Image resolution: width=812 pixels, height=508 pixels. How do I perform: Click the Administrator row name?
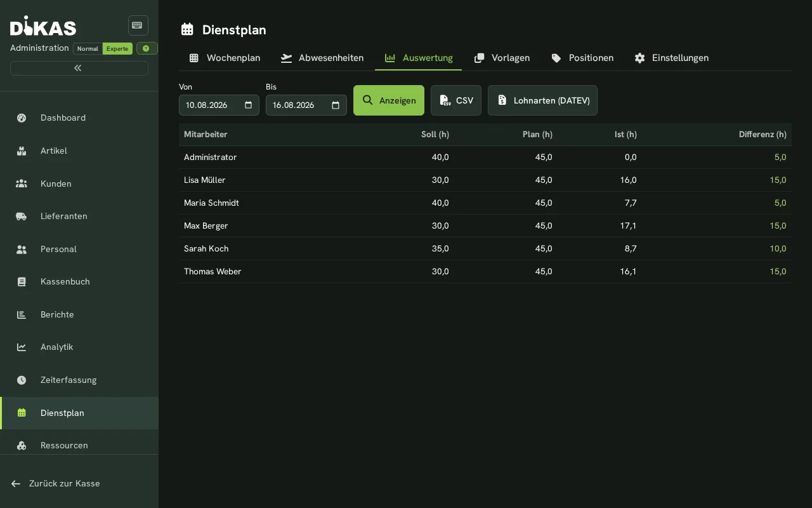pos(211,157)
